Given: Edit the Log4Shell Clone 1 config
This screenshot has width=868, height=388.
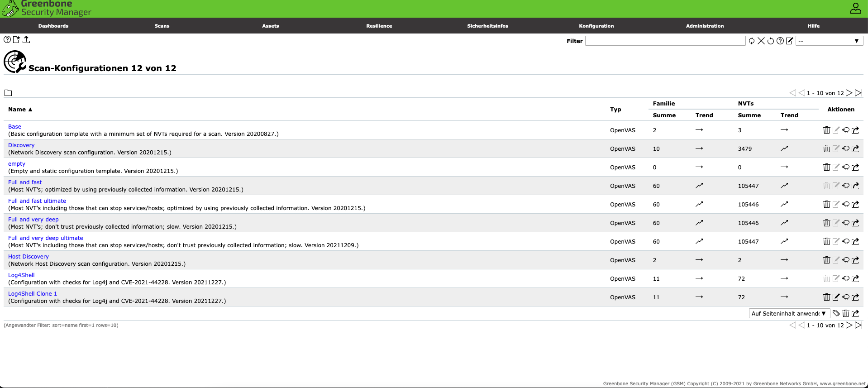Looking at the screenshot, I should tap(836, 297).
